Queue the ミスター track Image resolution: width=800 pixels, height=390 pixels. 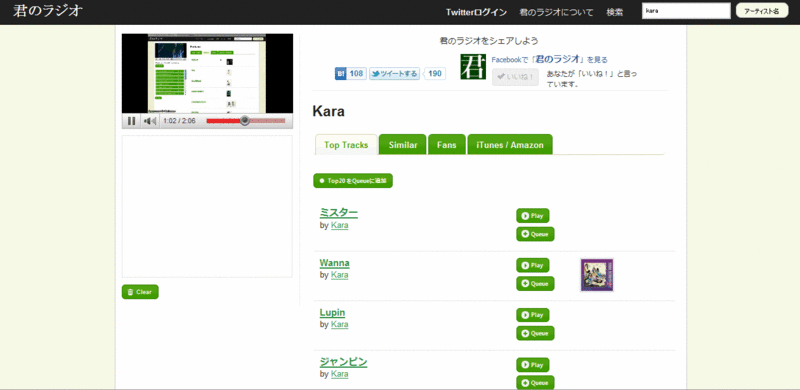pos(535,234)
